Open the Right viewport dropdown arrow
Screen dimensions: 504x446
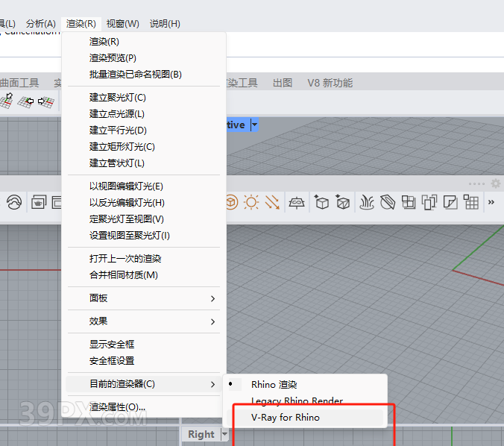[x=224, y=434]
